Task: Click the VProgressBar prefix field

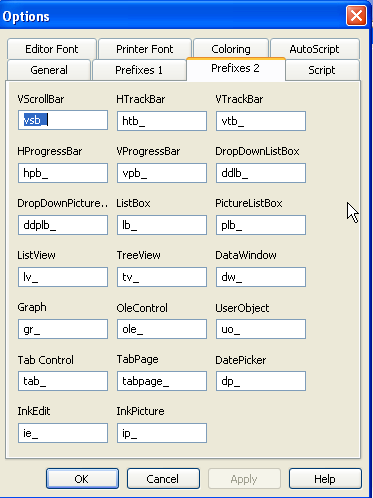Action: (x=162, y=173)
